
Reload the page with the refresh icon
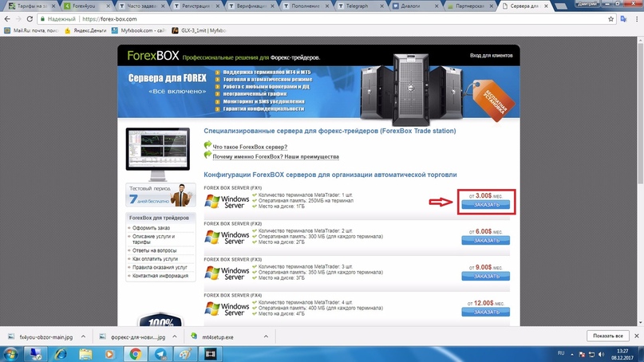pos(30,19)
